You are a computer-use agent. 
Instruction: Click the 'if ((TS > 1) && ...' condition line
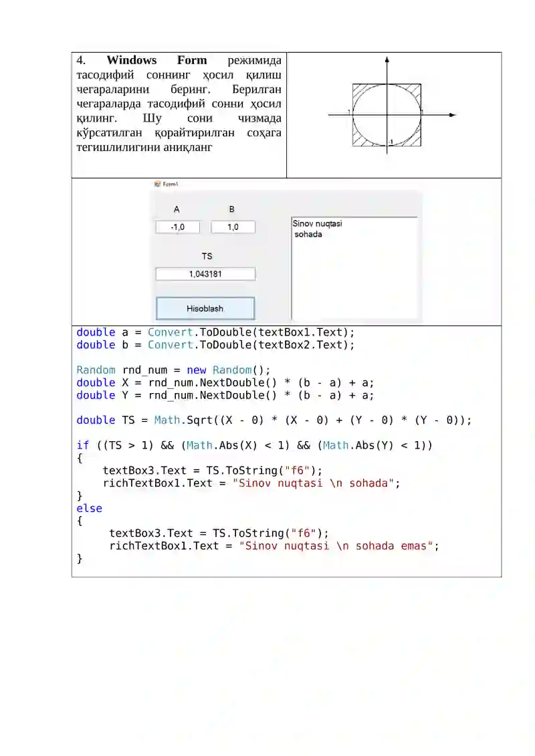254,445
